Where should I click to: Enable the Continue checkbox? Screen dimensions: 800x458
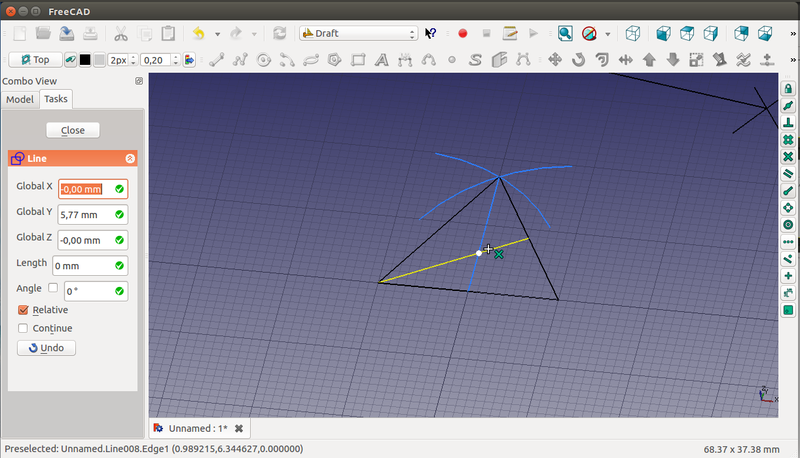click(x=24, y=328)
